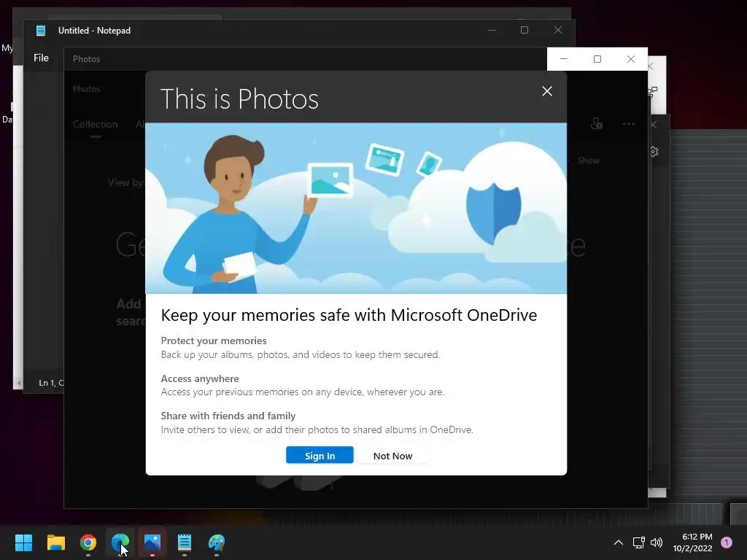
Task: Open Photos See more options menu
Action: click(x=629, y=124)
